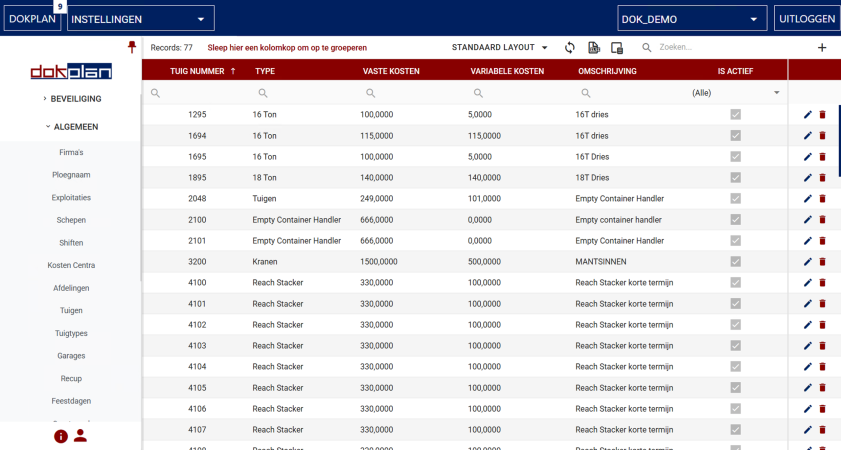This screenshot has height=450, width=841.
Task: Open Tuigtypes in the sidebar menu
Action: 71,333
